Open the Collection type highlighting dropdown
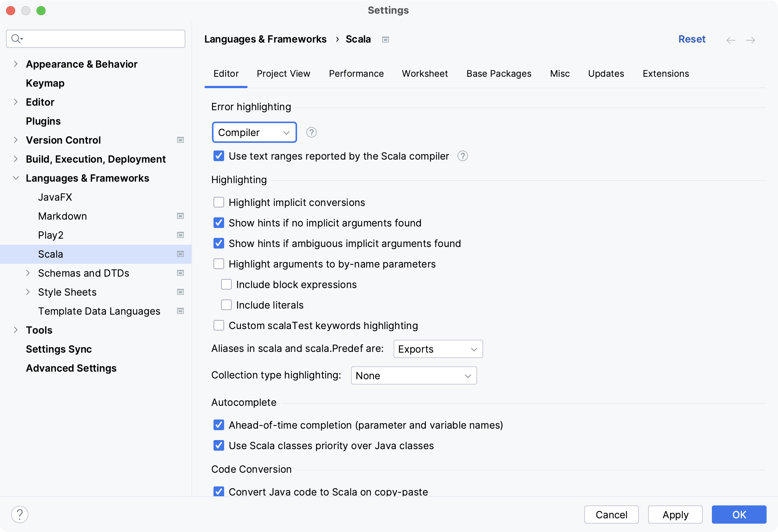 pos(413,375)
